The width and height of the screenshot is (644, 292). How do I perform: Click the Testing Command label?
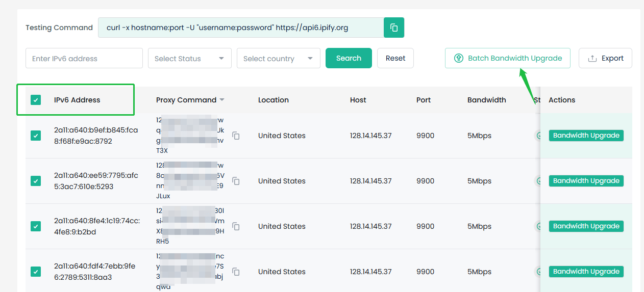[x=59, y=28]
